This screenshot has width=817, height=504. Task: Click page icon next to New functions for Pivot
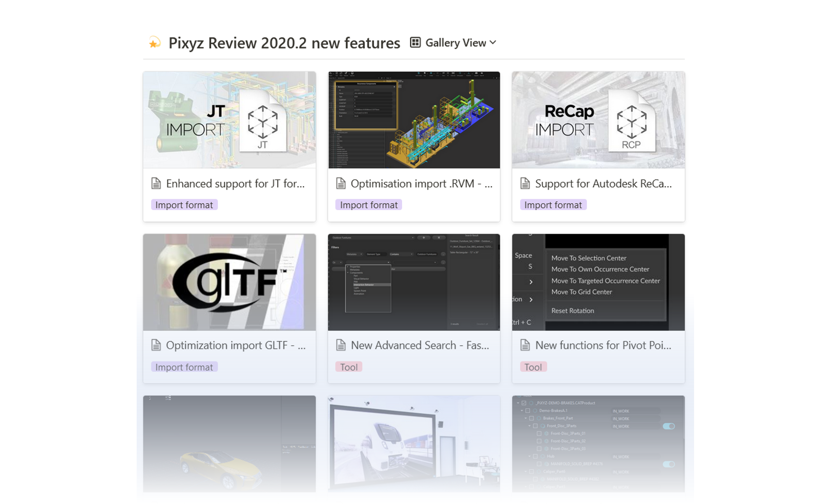tap(525, 345)
